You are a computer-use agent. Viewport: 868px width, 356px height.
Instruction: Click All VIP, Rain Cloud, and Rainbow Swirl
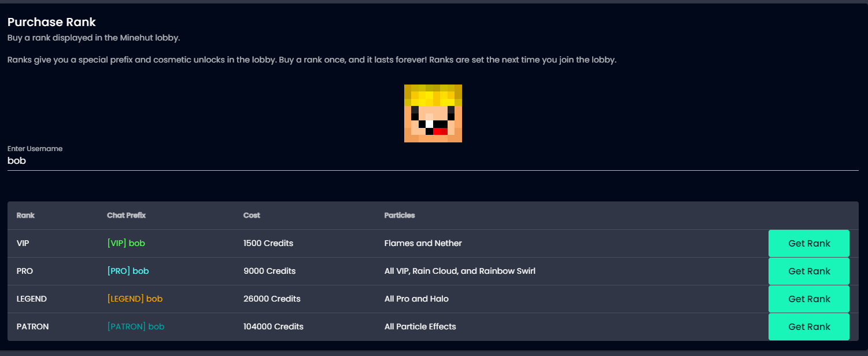pyautogui.click(x=460, y=271)
